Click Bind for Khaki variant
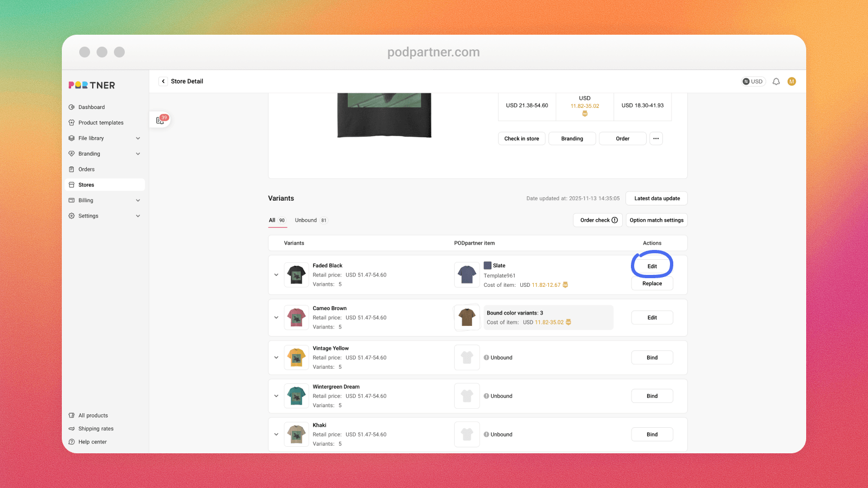 pos(652,434)
